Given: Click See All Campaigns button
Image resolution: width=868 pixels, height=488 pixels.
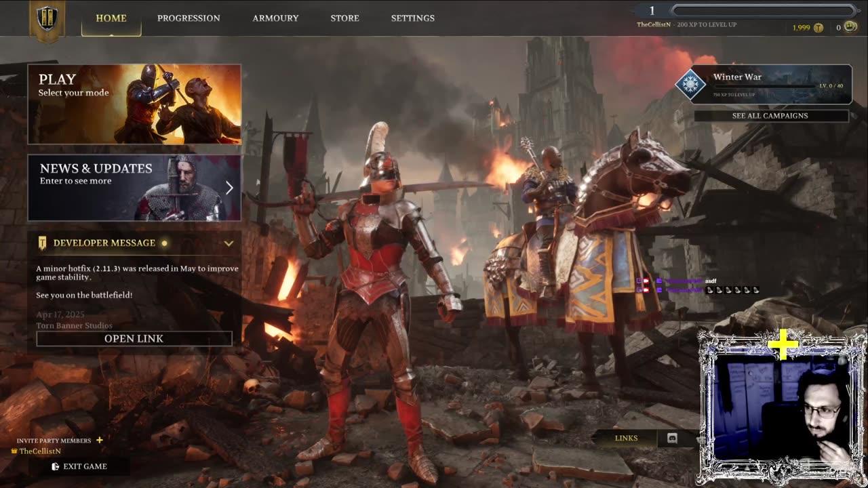Looking at the screenshot, I should coord(771,116).
